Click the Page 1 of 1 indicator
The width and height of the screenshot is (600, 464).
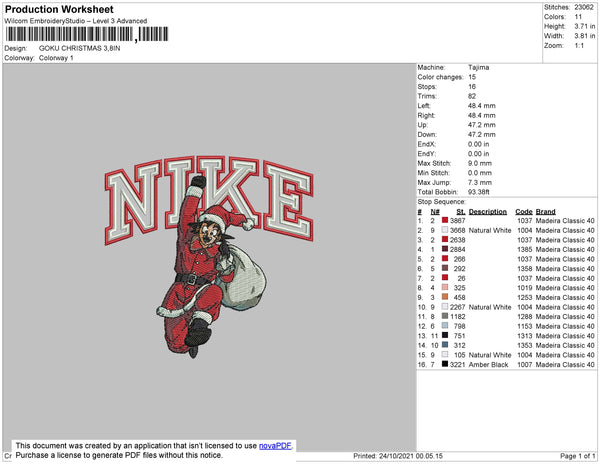576,456
